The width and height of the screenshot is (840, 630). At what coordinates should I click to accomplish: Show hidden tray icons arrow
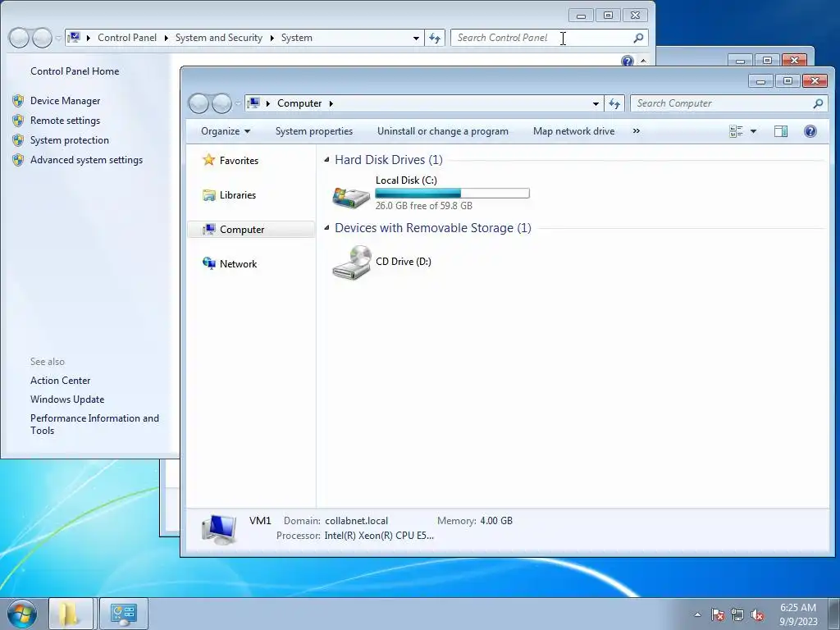click(697, 614)
